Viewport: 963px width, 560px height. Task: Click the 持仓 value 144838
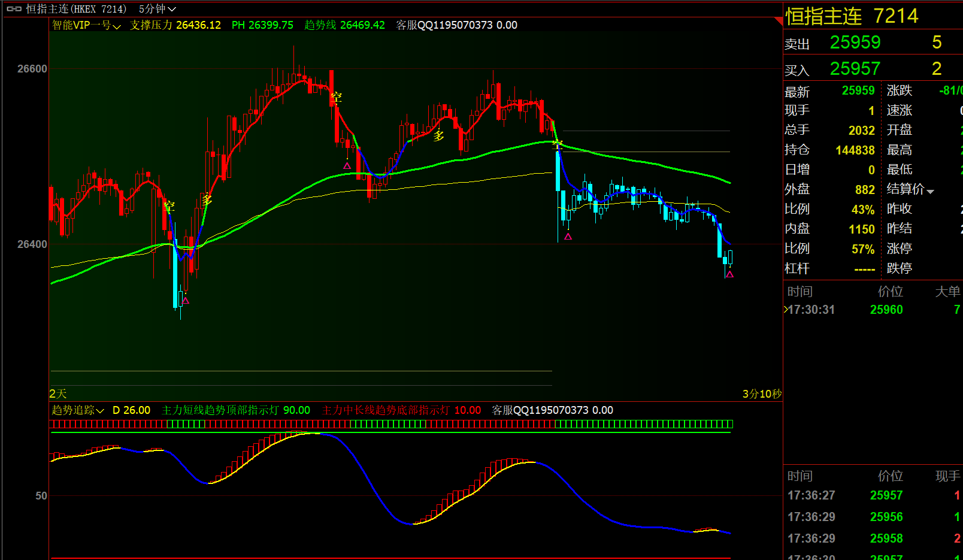tap(855, 150)
